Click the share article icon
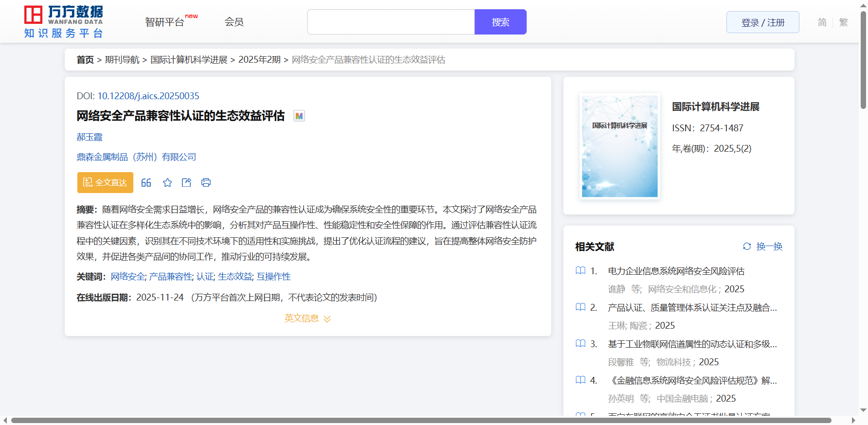Image resolution: width=868 pixels, height=425 pixels. pos(186,183)
